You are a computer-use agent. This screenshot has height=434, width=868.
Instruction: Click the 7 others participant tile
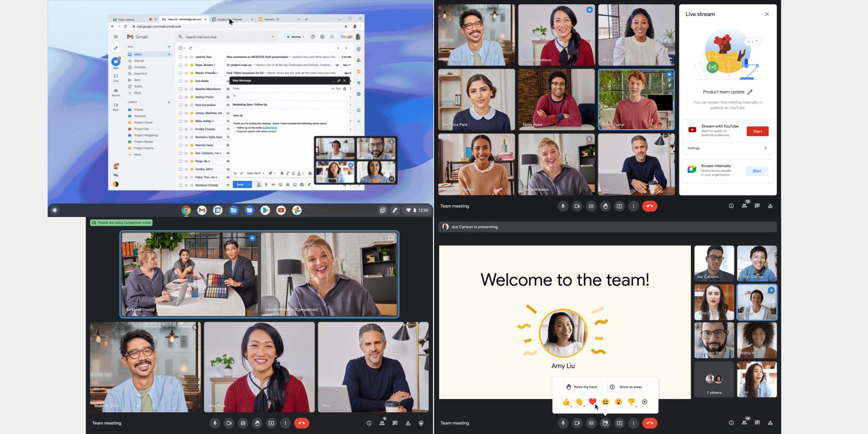pyautogui.click(x=714, y=380)
